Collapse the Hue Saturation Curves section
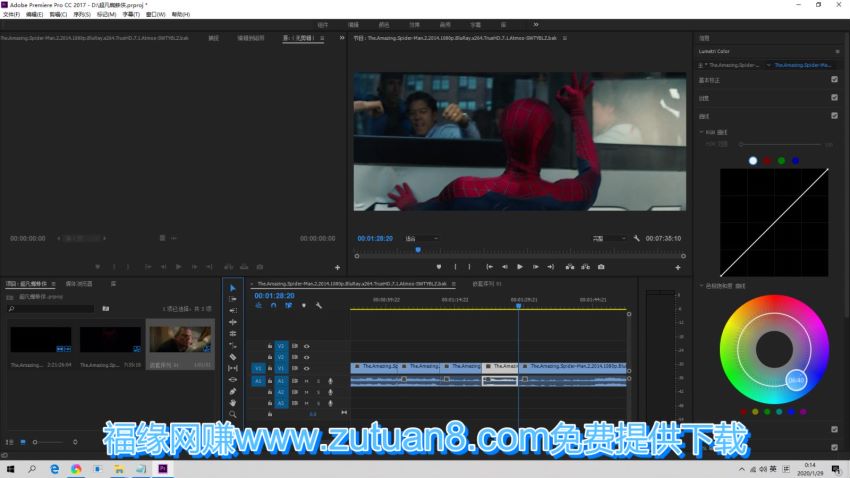 pos(701,286)
